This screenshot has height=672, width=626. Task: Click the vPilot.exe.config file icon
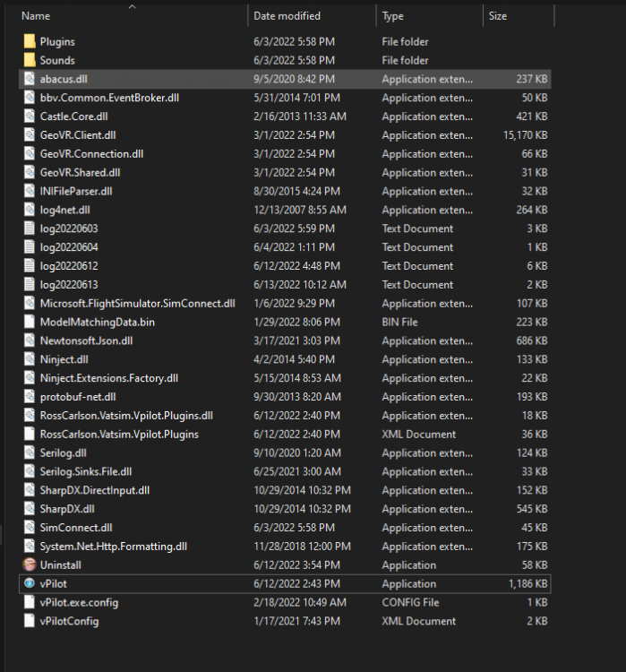click(x=30, y=602)
